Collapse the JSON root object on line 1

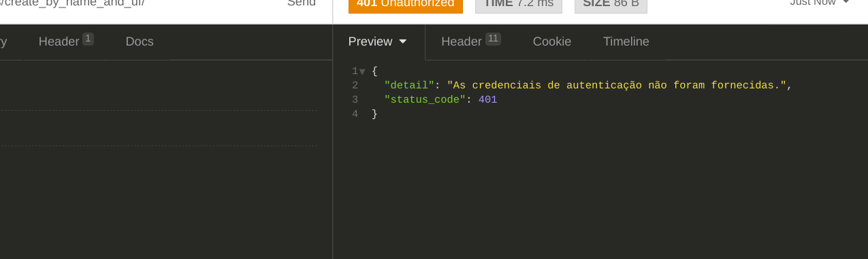point(362,71)
